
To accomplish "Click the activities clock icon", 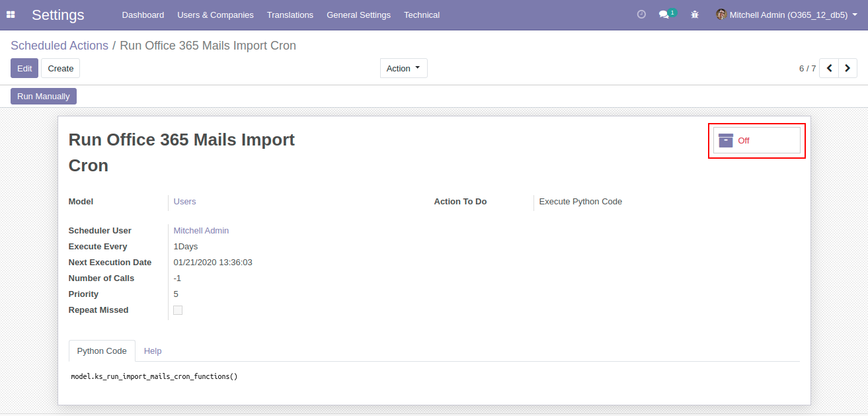I will pyautogui.click(x=641, y=15).
